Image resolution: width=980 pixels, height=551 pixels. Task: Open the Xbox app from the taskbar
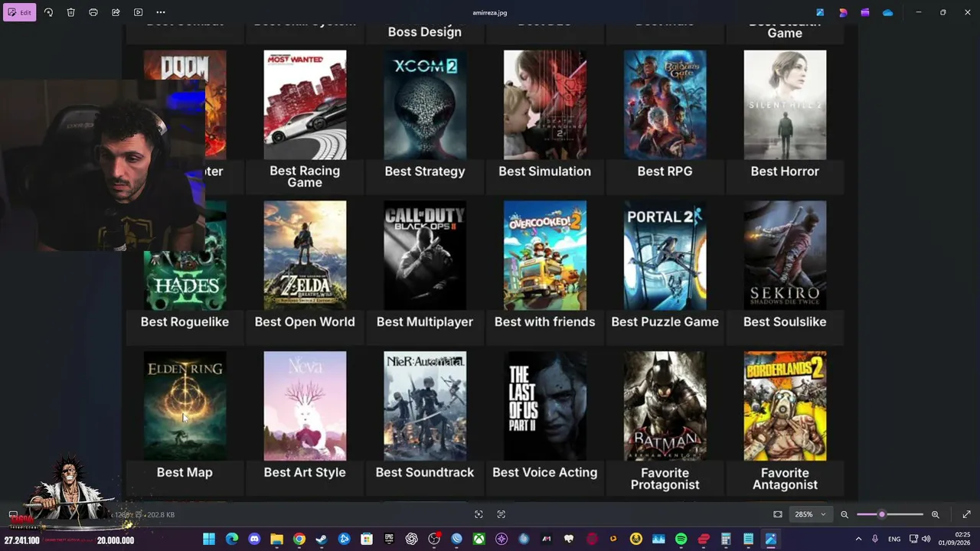(479, 540)
